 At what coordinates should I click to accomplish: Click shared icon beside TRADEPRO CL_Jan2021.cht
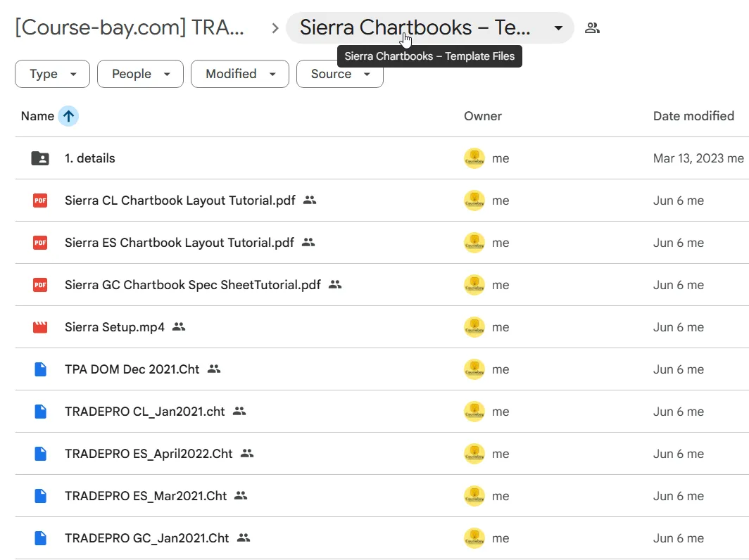point(239,411)
